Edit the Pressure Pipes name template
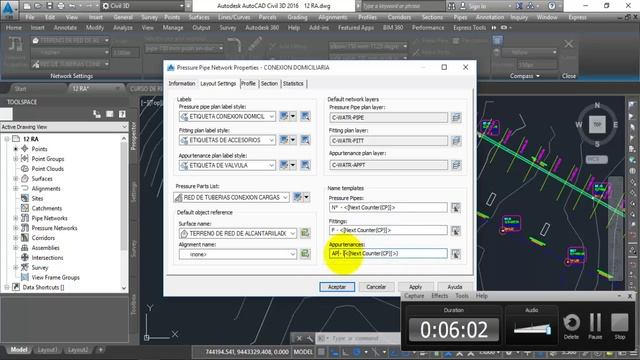Image resolution: width=640 pixels, height=360 pixels. click(x=456, y=208)
